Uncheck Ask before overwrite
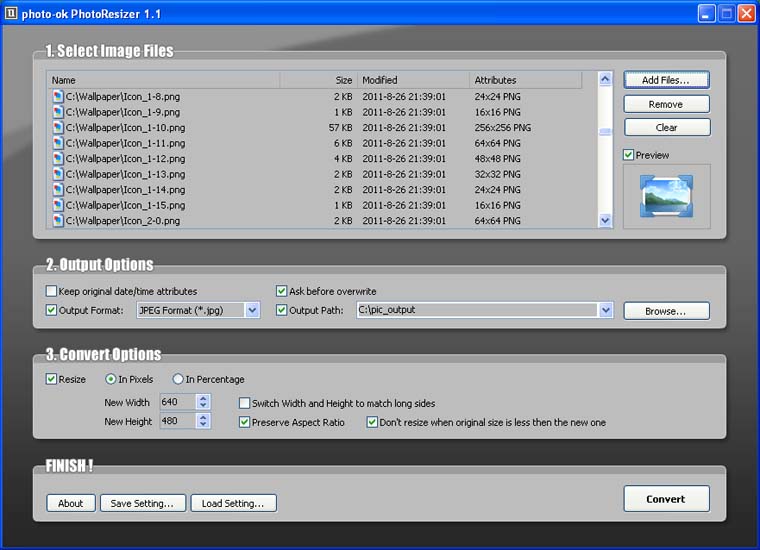 281,291
